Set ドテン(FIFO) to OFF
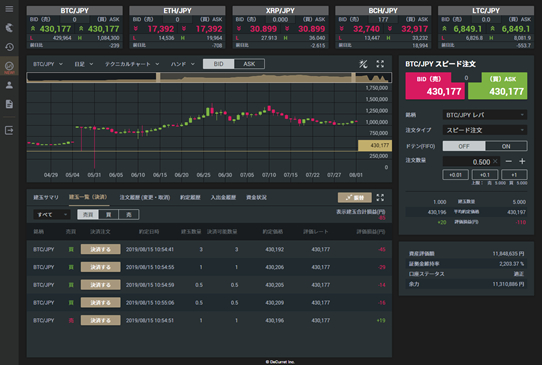Screen dimensions: 542x365 (464, 146)
